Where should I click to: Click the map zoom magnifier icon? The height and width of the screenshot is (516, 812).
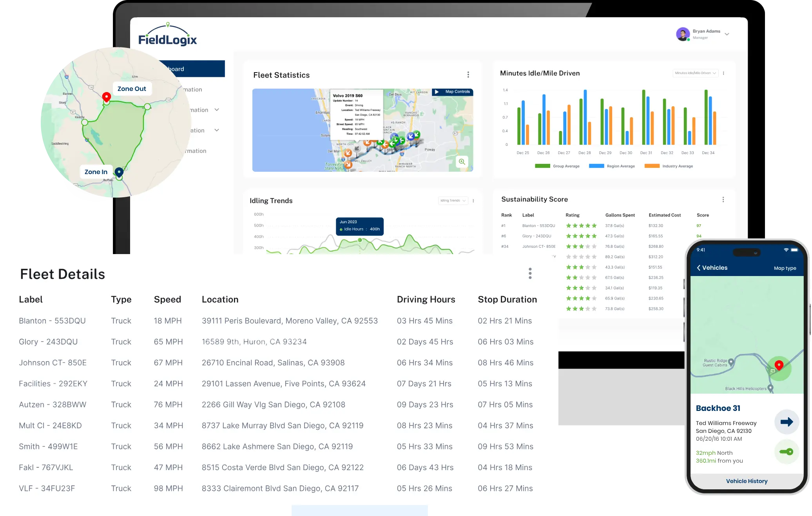(462, 162)
